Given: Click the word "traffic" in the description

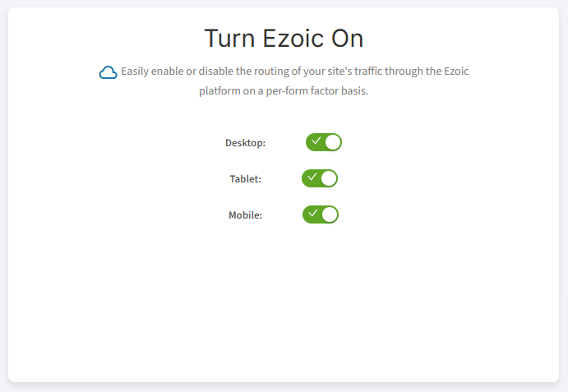Looking at the screenshot, I should pos(358,71).
